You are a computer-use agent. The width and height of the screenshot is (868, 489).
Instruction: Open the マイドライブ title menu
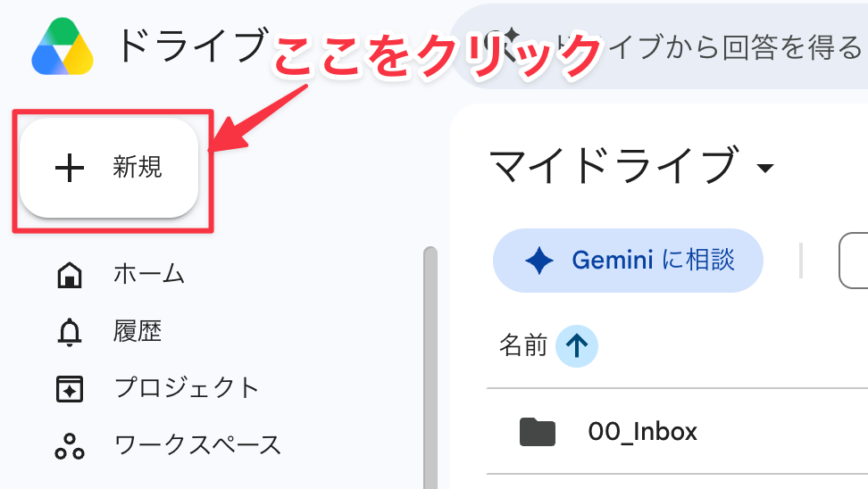pos(631,165)
